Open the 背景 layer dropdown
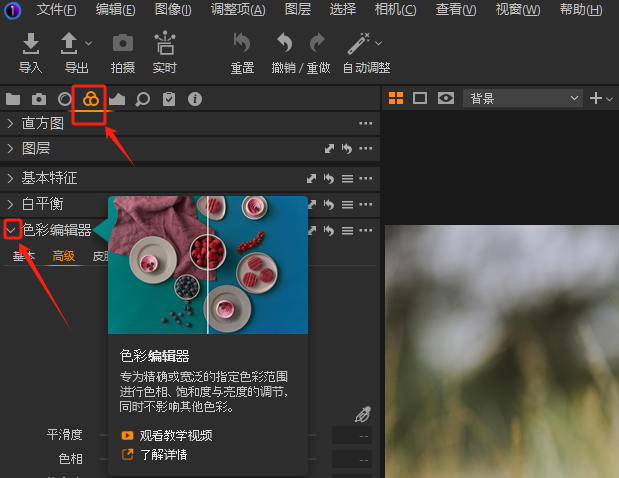The height and width of the screenshot is (478, 619). click(x=523, y=98)
